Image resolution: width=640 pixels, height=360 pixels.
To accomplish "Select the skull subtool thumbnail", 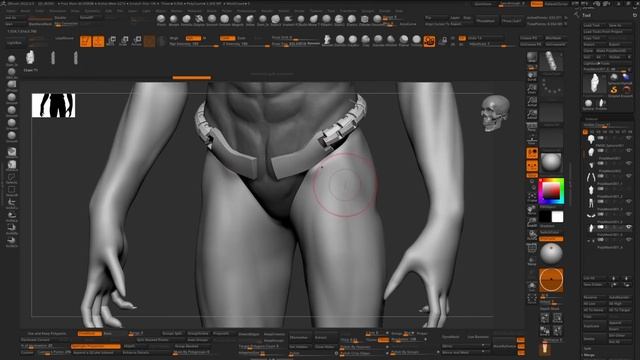I will coord(591,139).
